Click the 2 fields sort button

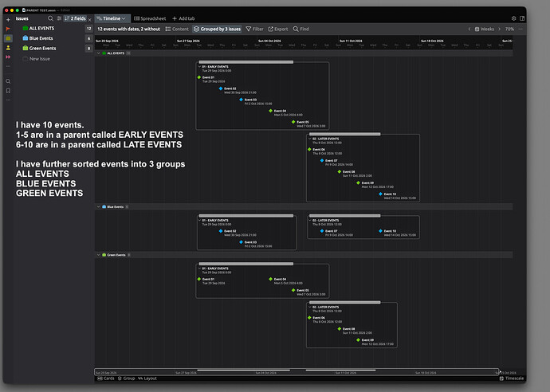[75, 18]
